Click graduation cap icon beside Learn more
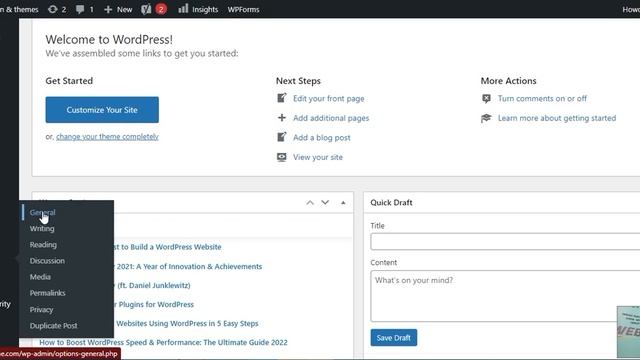Viewport: 640px width, 360px height. coord(486,118)
